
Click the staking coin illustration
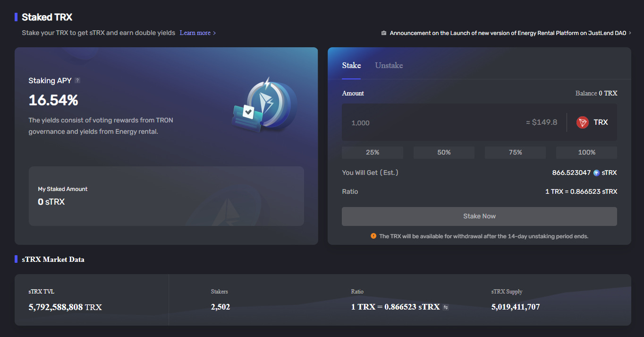pos(264,105)
